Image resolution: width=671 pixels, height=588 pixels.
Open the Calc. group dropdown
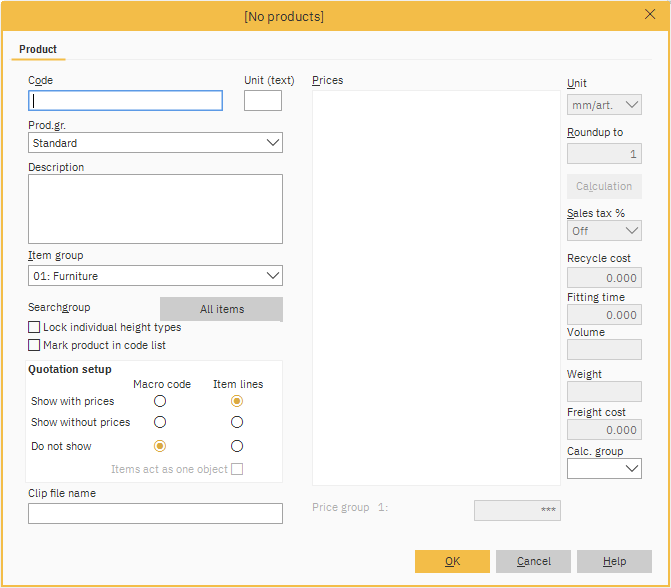tap(604, 468)
